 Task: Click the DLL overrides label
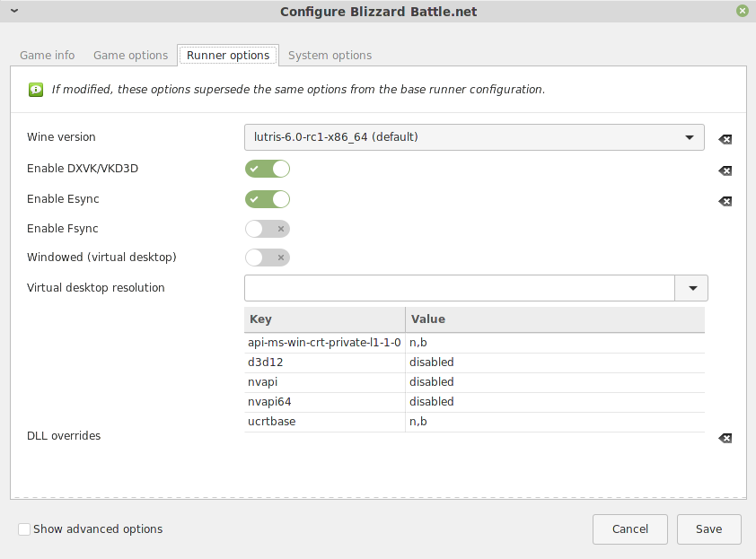(64, 436)
